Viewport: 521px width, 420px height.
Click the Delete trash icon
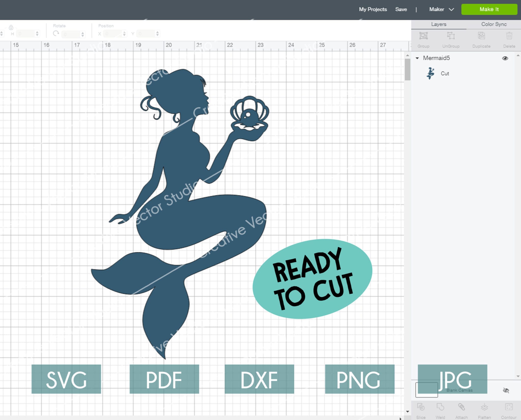(x=509, y=36)
